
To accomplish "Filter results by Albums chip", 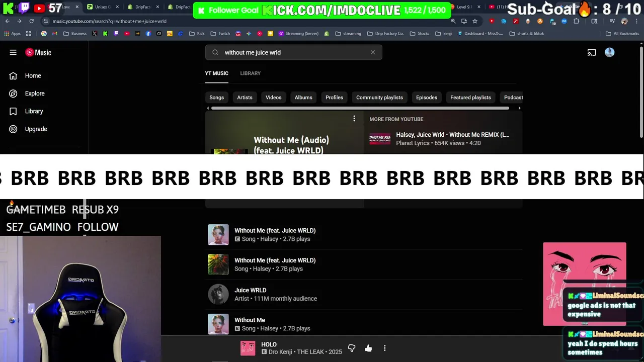I will point(303,98).
